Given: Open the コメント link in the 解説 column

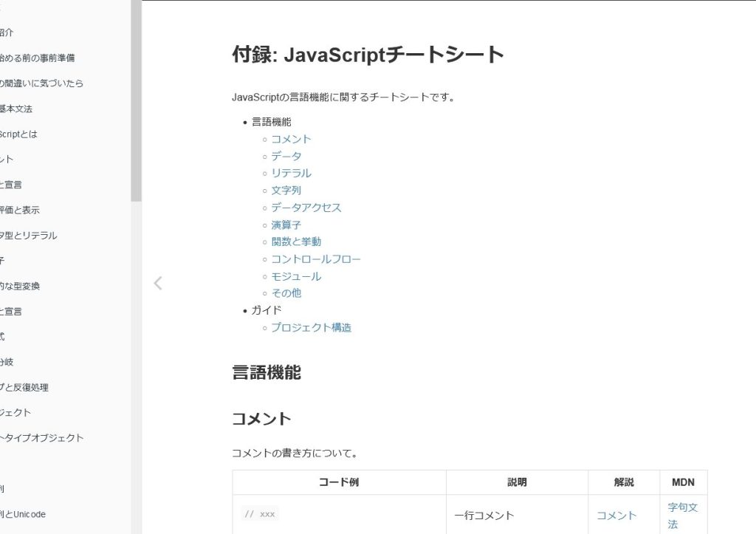Looking at the screenshot, I should (x=616, y=516).
